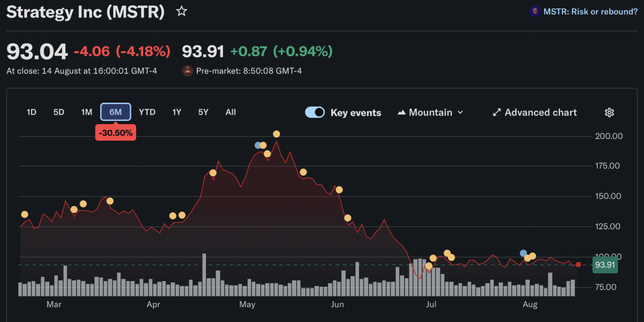Click the tallest volume bar in mid-April
The image size is (644, 322).
[204, 275]
